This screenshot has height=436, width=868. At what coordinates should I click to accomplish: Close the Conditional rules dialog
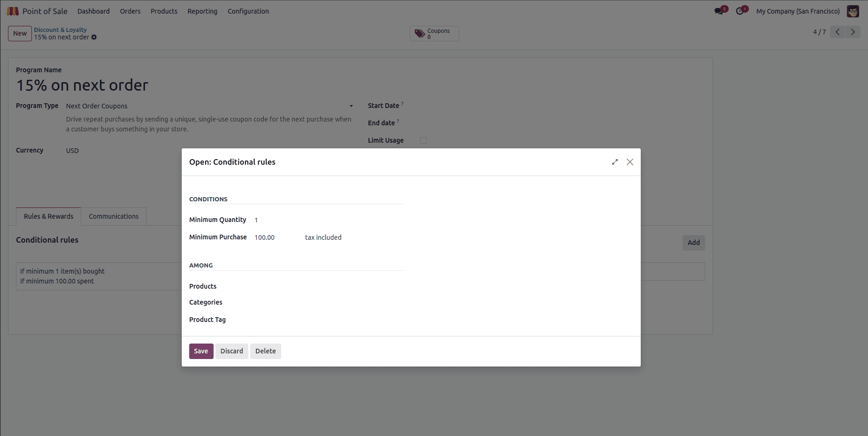(630, 162)
